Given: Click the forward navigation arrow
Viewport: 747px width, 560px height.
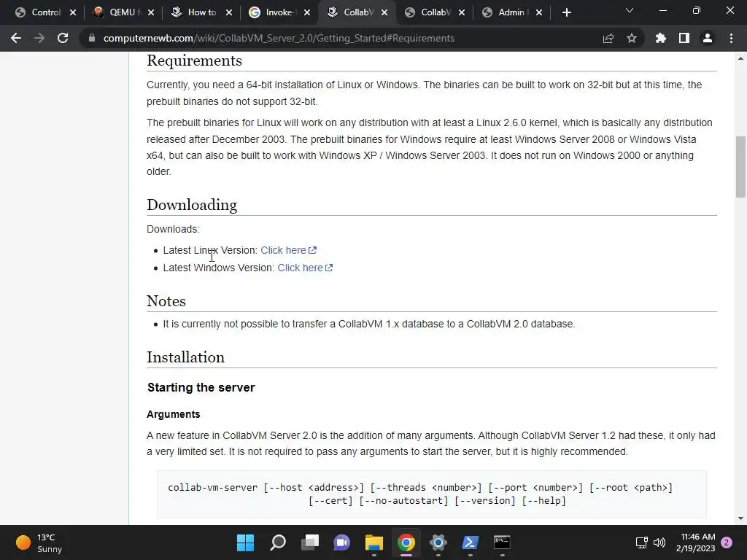Looking at the screenshot, I should click(x=39, y=38).
